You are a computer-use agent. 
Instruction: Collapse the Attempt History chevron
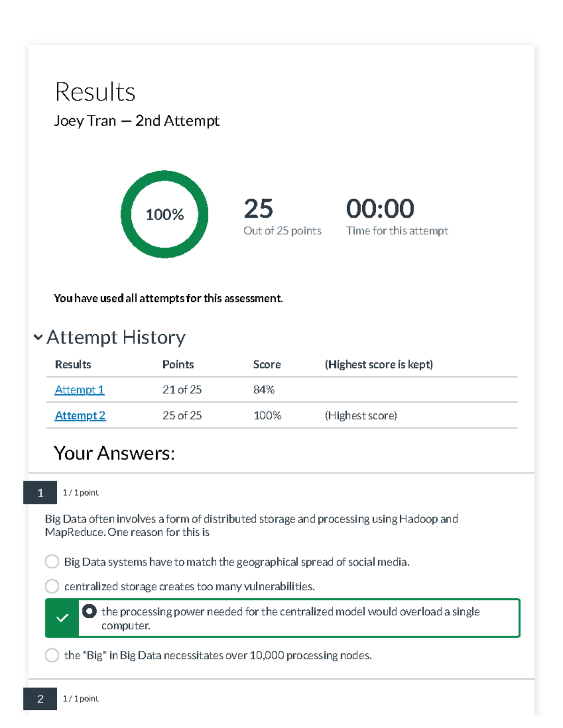38,337
